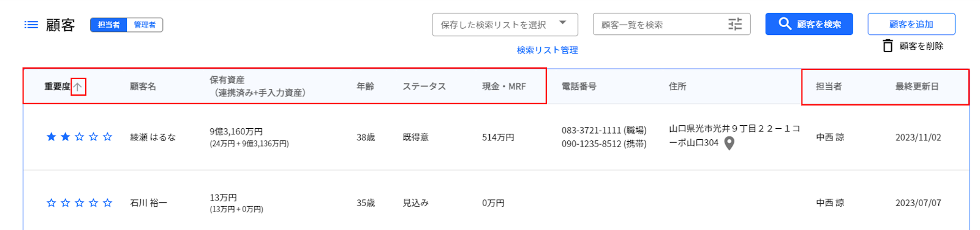
Task: Set 綾瀬 はるな importance to five stars
Action: coord(108,137)
